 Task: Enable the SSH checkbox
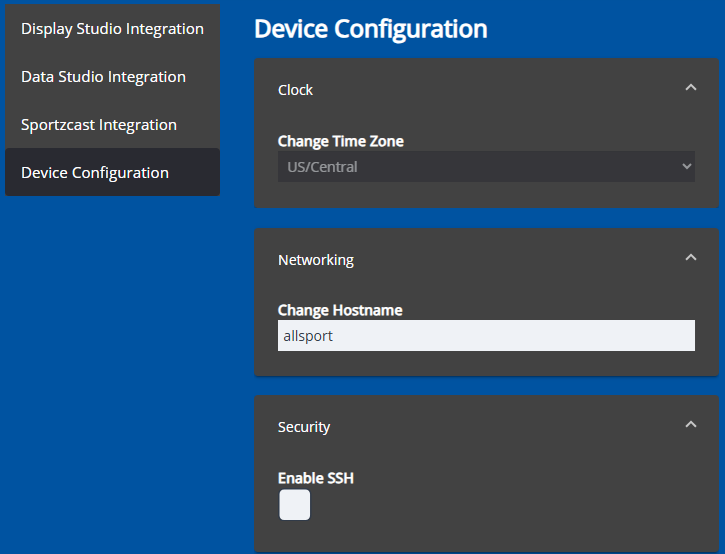(294, 505)
